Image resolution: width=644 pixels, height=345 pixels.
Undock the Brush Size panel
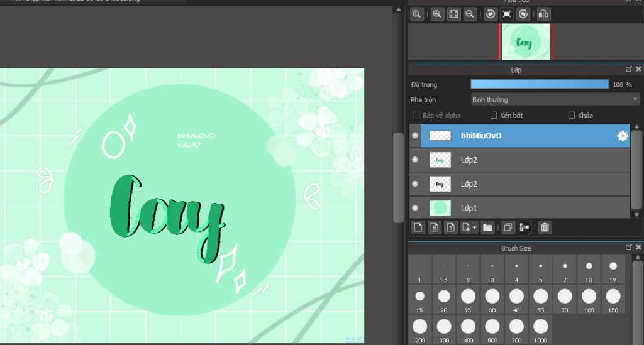pyautogui.click(x=628, y=248)
